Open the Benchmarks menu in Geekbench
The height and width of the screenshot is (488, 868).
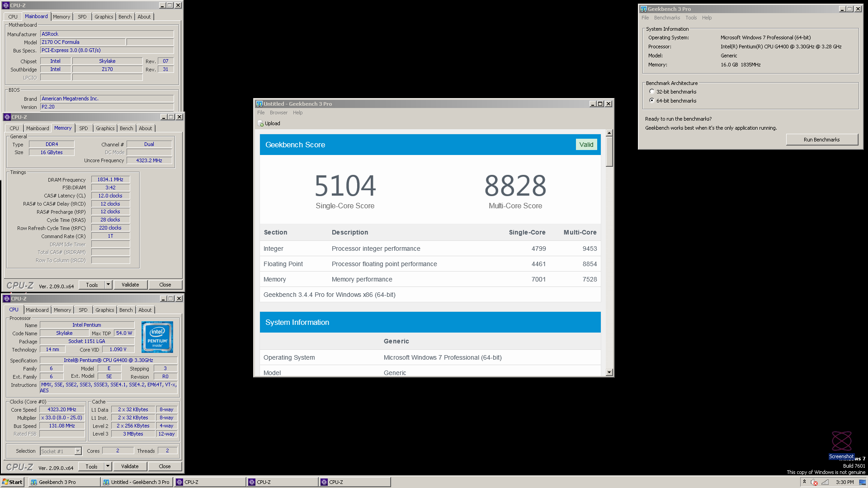[x=667, y=18]
